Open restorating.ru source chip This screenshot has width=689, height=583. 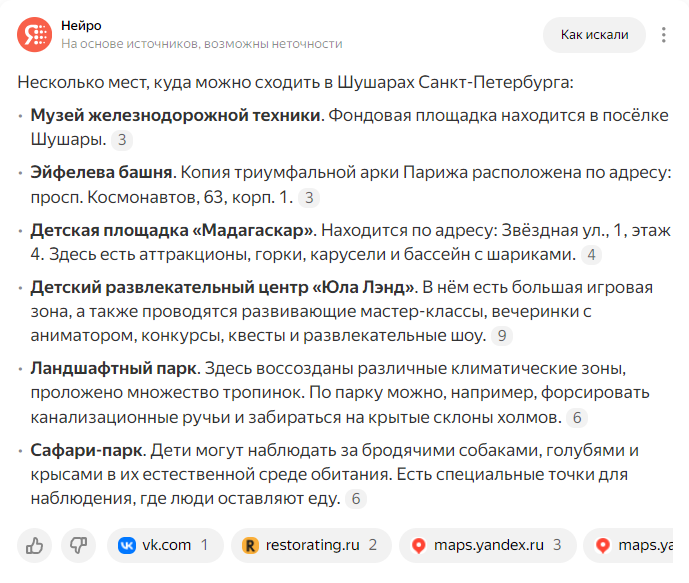tap(311, 546)
